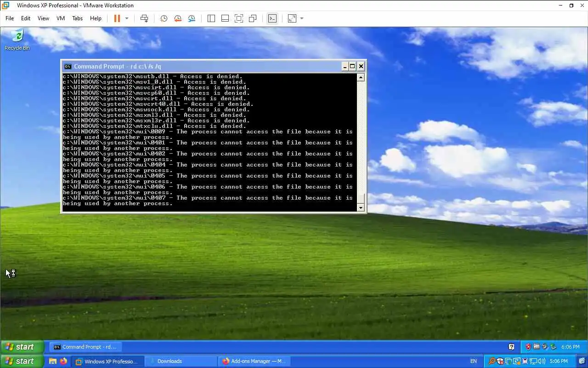Image resolution: width=588 pixels, height=368 pixels.
Task: Open File Explorer from host taskbar
Action: click(x=53, y=361)
